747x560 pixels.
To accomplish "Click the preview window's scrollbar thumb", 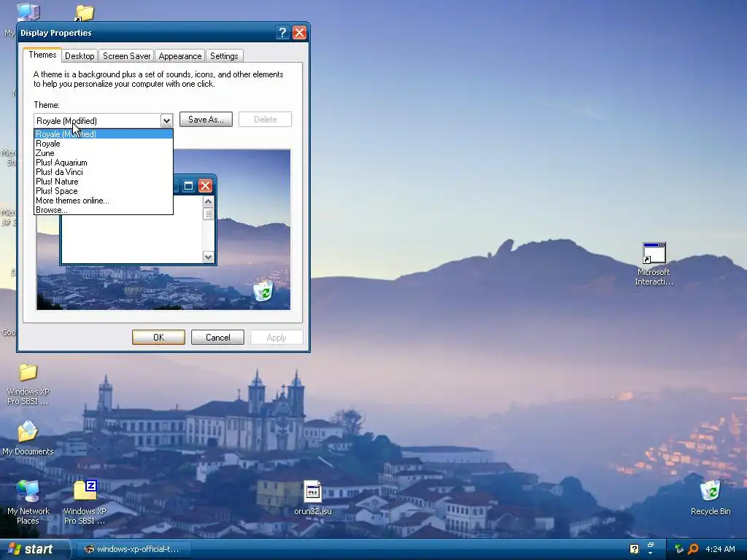I will coord(208,214).
